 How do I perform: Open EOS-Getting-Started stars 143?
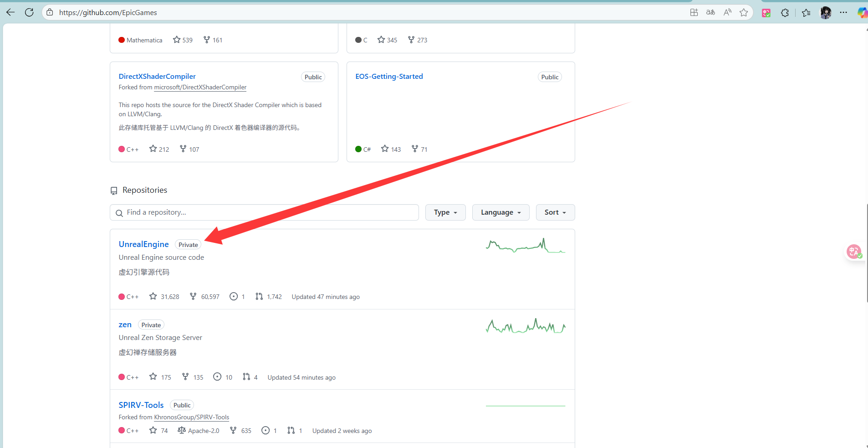click(x=391, y=149)
